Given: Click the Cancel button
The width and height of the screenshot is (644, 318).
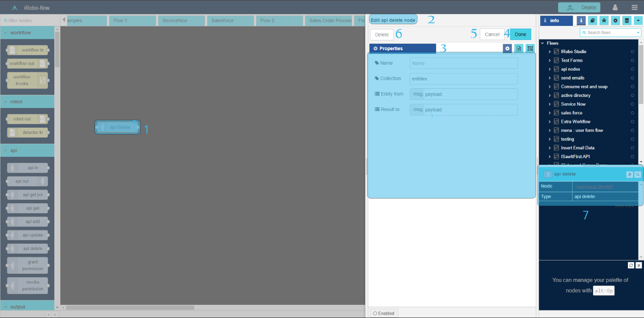Looking at the screenshot, I should [x=492, y=34].
